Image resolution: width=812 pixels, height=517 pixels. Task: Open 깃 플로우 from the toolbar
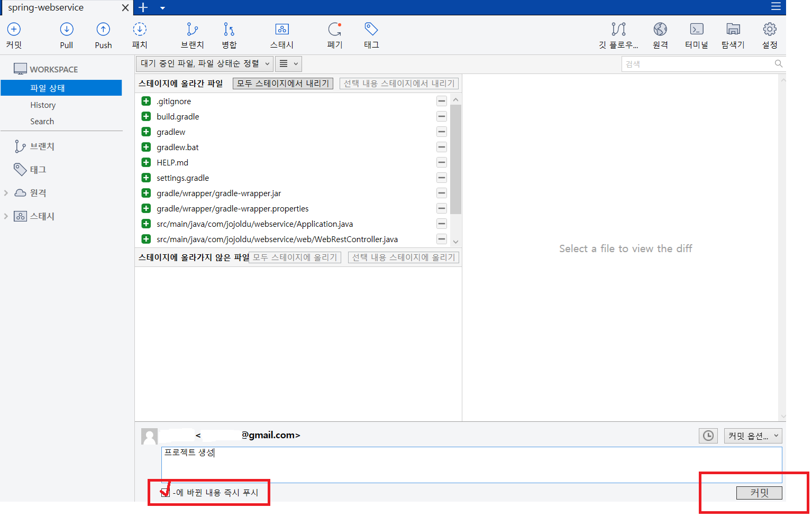(x=618, y=35)
